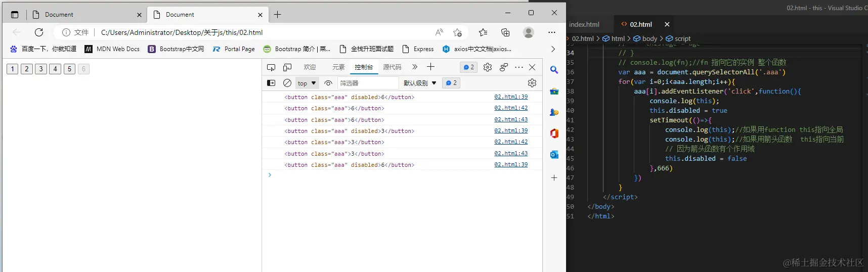Click page button labeled 1
The height and width of the screenshot is (272, 868).
coord(13,69)
